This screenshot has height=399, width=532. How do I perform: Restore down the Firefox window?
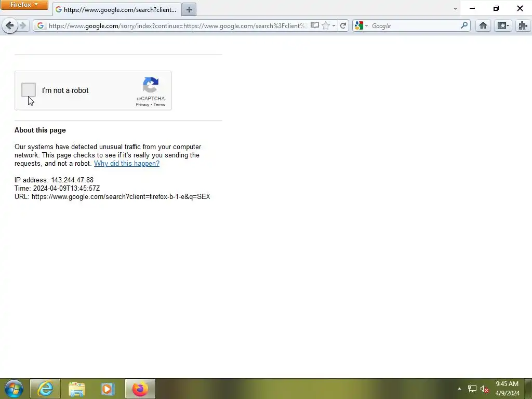click(496, 8)
